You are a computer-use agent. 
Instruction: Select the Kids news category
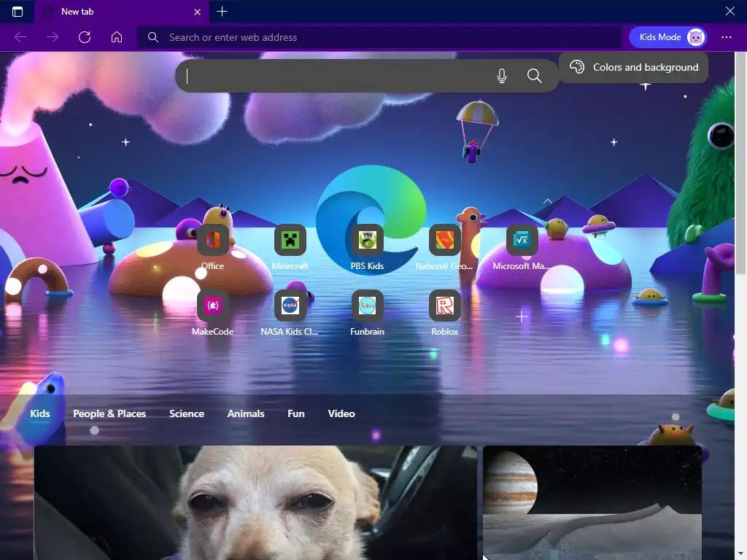(40, 413)
